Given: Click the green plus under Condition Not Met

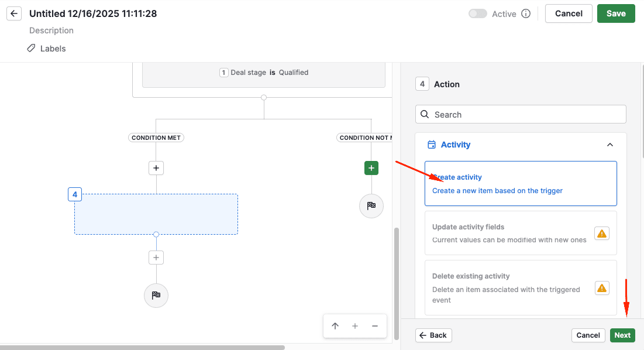Looking at the screenshot, I should pyautogui.click(x=371, y=168).
